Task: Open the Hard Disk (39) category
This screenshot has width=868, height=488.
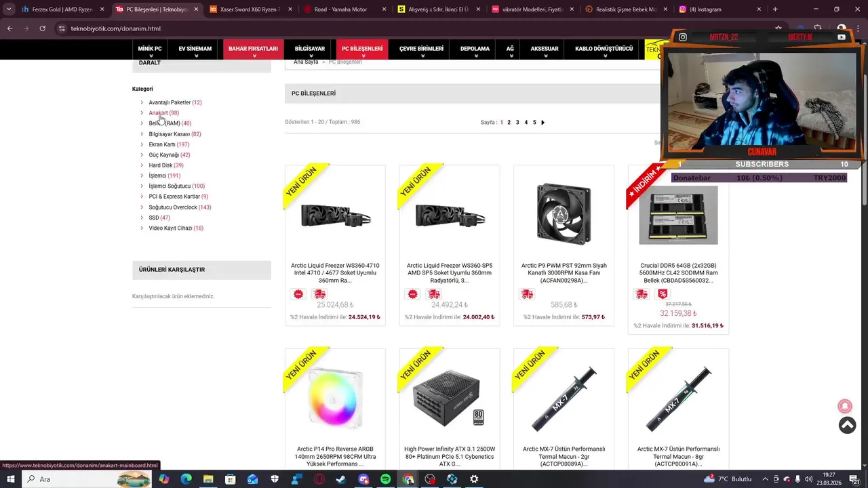Action: [x=166, y=165]
